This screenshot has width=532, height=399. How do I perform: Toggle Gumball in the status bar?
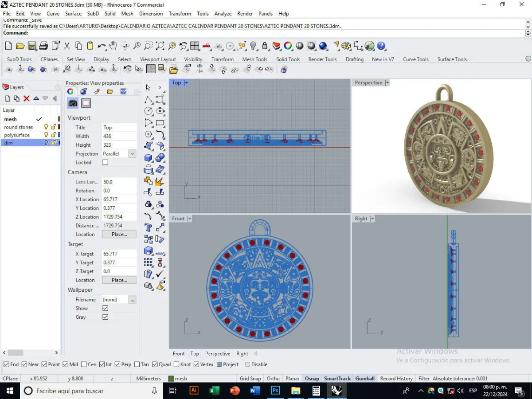pos(365,379)
